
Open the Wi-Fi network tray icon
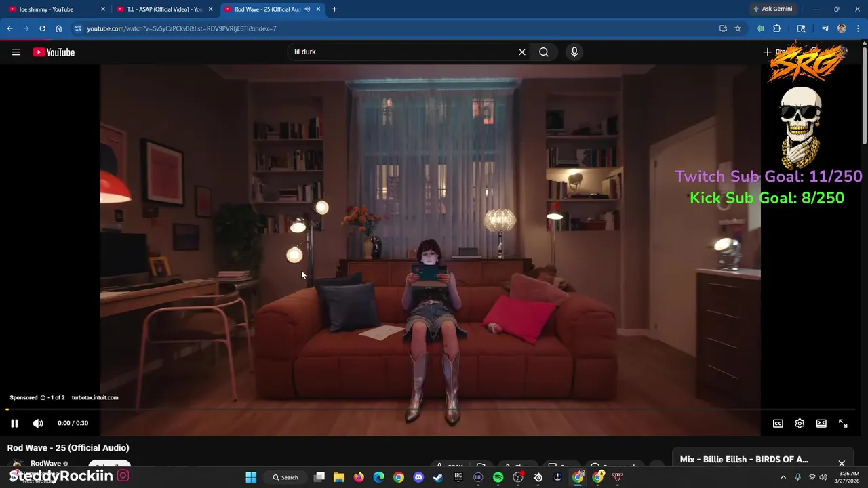coord(812,477)
